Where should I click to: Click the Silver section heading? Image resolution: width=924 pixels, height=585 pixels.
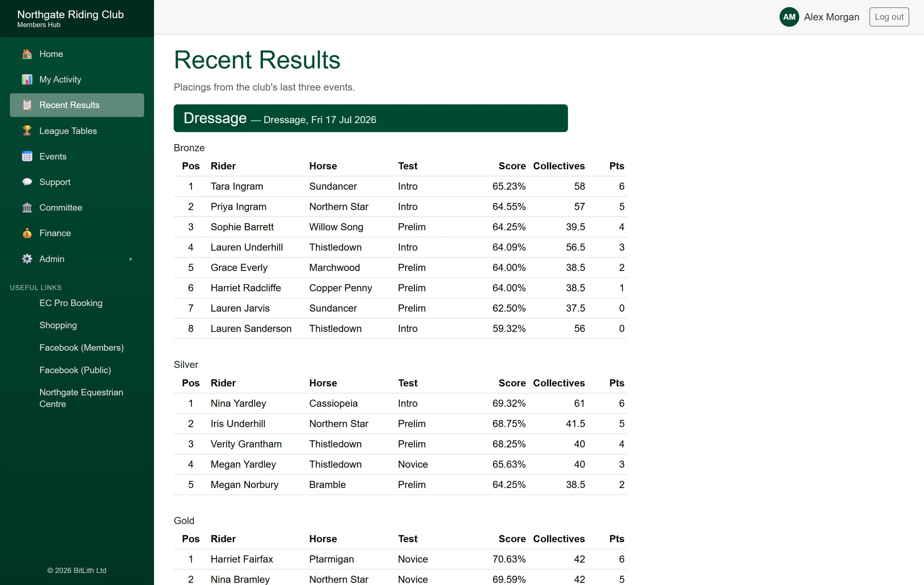pos(186,365)
